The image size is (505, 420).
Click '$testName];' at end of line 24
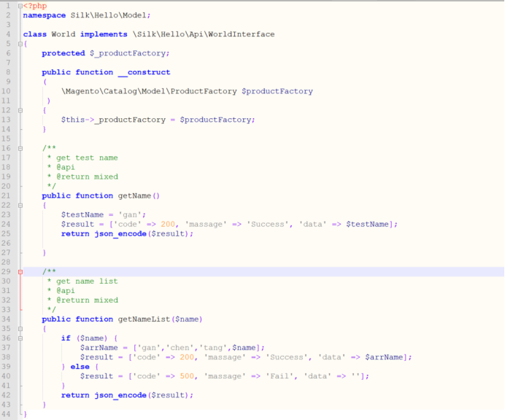372,224
